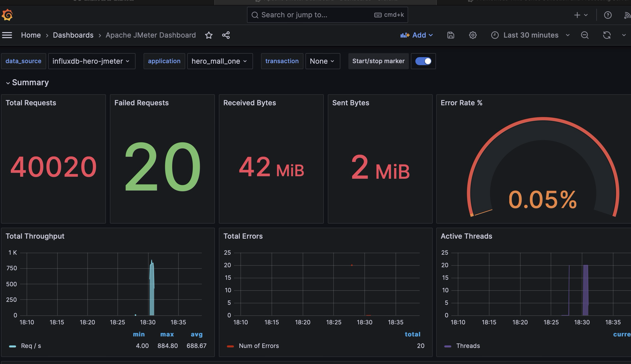The height and width of the screenshot is (364, 631).
Task: Click the Num of Errors color swatch
Action: click(x=230, y=346)
